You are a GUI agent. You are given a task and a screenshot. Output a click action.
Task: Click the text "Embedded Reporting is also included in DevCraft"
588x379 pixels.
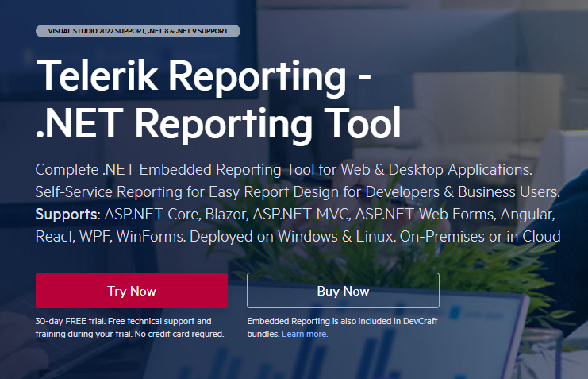point(342,321)
